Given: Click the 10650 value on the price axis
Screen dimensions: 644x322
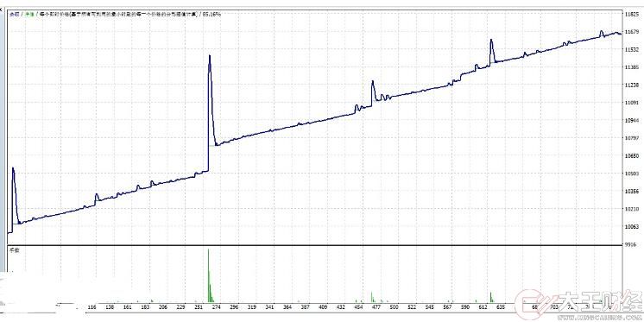Looking at the screenshot, I should (x=633, y=155).
